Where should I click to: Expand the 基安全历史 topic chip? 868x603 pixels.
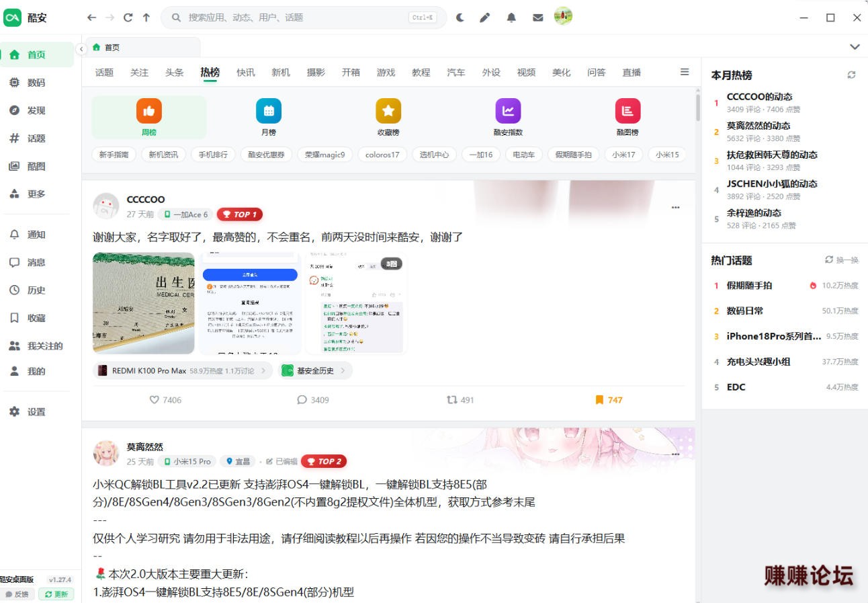(x=315, y=370)
